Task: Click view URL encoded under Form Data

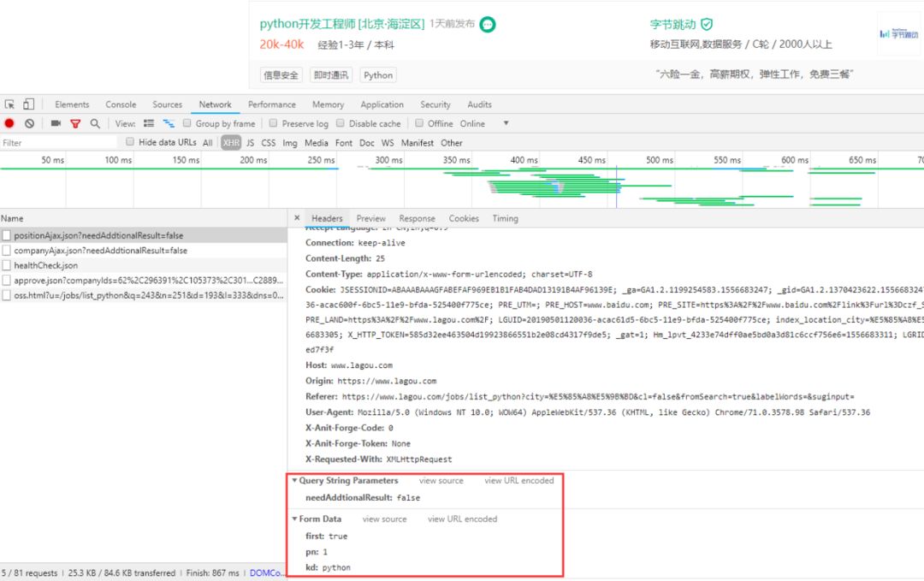Action: pos(462,519)
